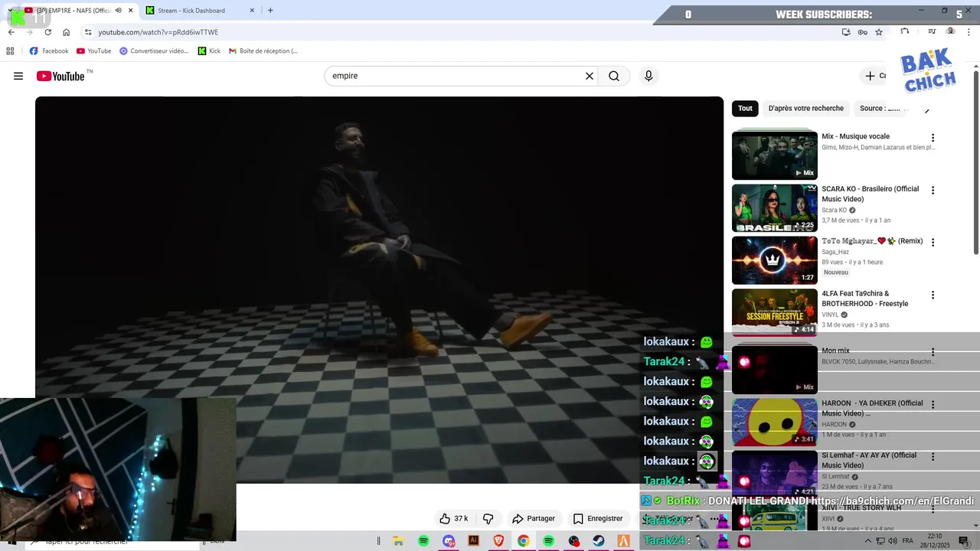
Task: Start voice search with the microphone
Action: (x=648, y=76)
